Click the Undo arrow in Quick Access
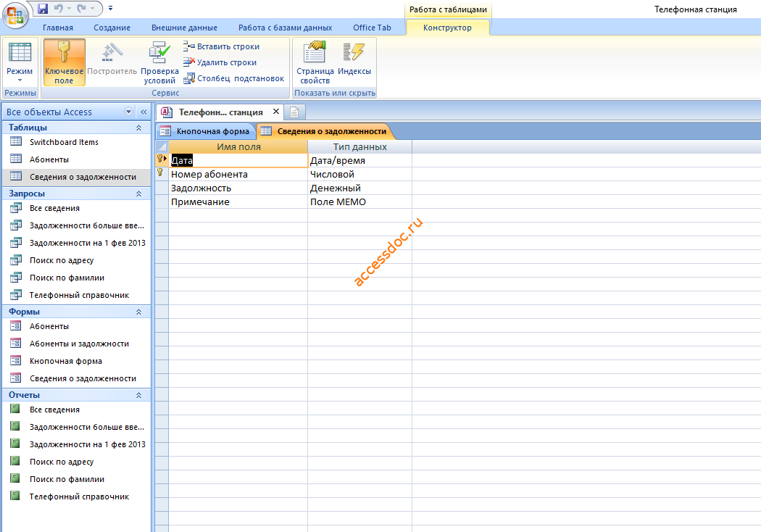This screenshot has height=532, width=761. [59, 8]
